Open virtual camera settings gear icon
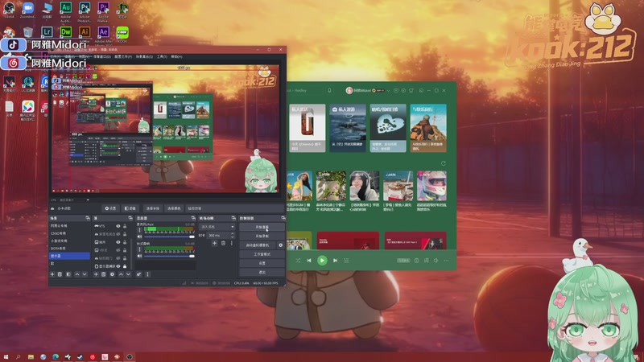 click(280, 245)
